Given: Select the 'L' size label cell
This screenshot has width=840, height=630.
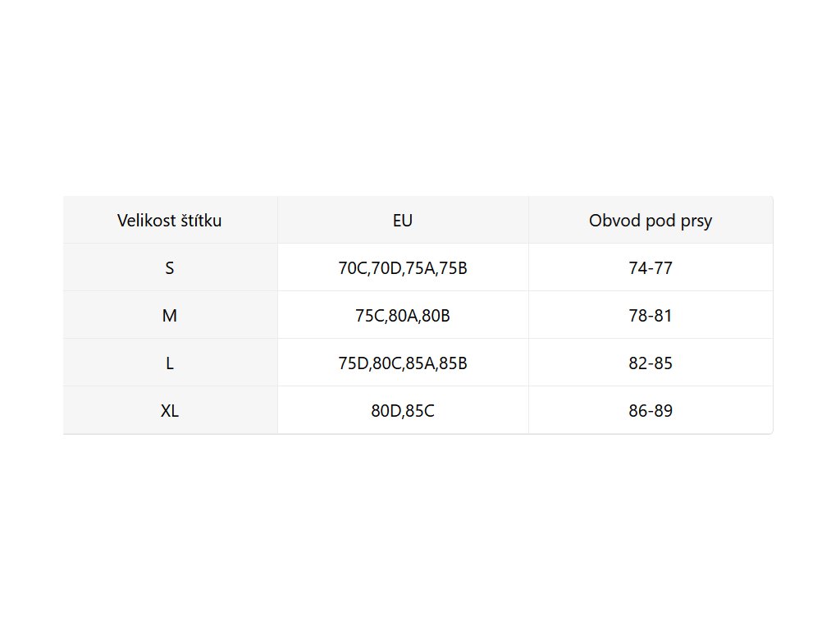Looking at the screenshot, I should (170, 363).
